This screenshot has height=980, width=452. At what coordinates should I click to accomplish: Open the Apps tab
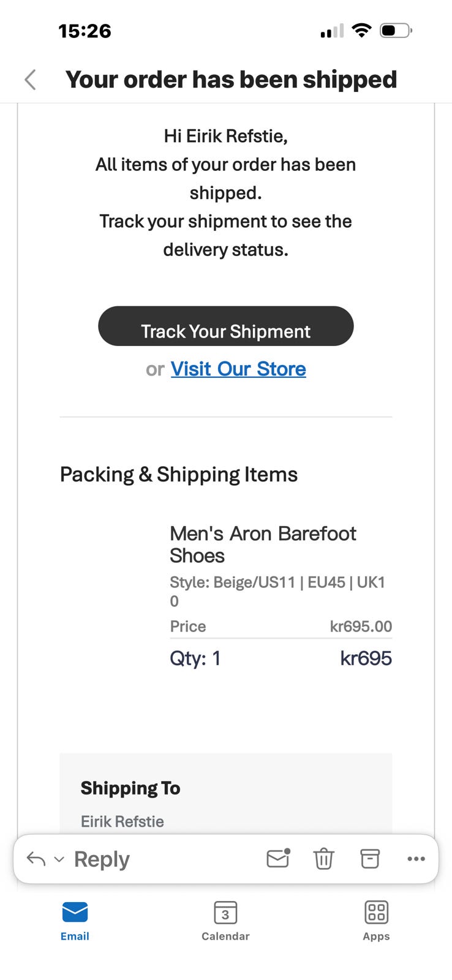tap(376, 921)
